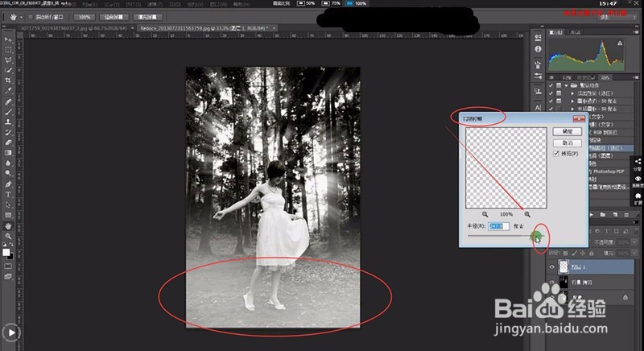The image size is (644, 351).
Task: Click the OK button in blur dialog
Action: click(x=568, y=131)
